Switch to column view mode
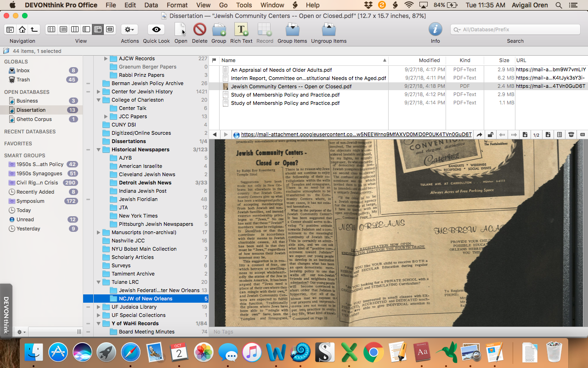Image resolution: width=588 pixels, height=368 pixels. click(x=75, y=29)
